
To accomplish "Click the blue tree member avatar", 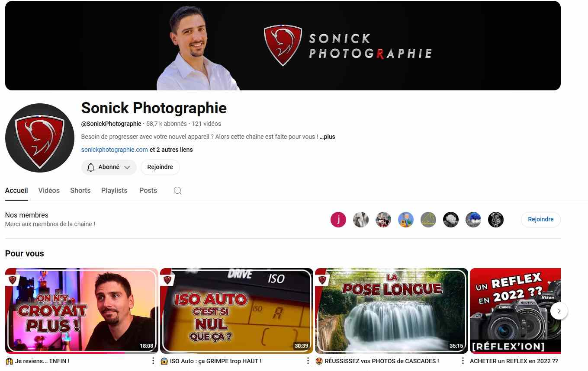I will pos(473,220).
